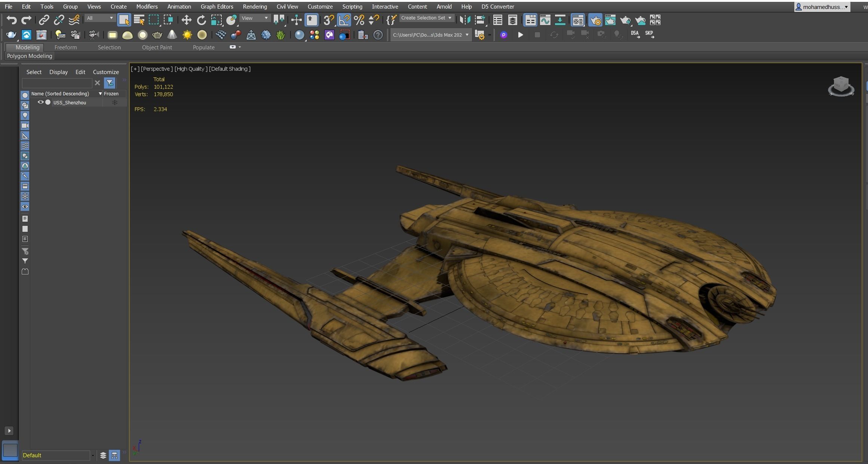Open the Render Setup teapot icon
Viewport: 868px width, 464px height.
click(x=595, y=20)
